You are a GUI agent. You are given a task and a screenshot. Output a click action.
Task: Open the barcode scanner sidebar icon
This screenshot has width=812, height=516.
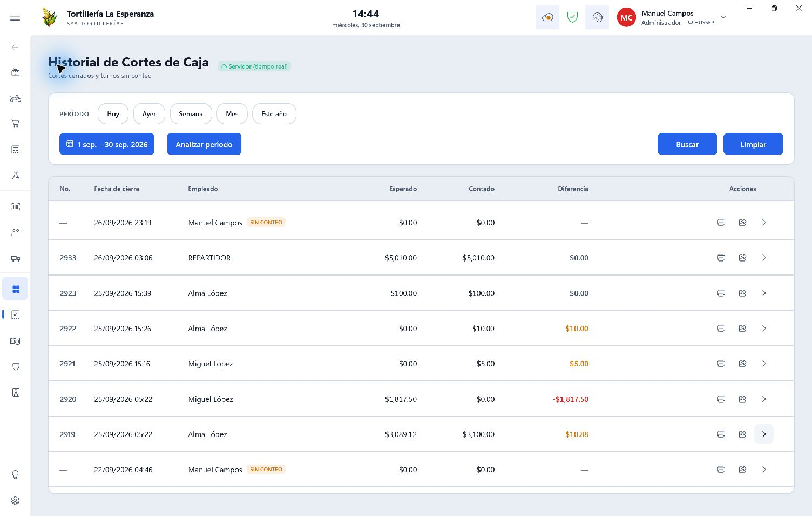click(x=15, y=206)
